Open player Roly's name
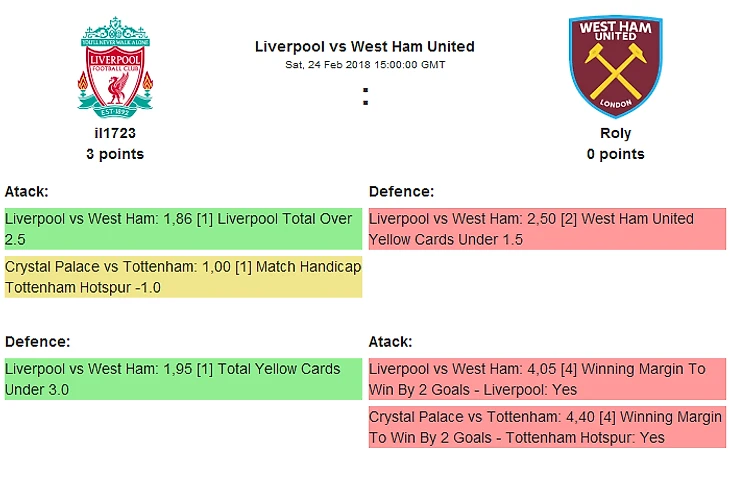Viewport: 730px width, 480px height. click(615, 133)
